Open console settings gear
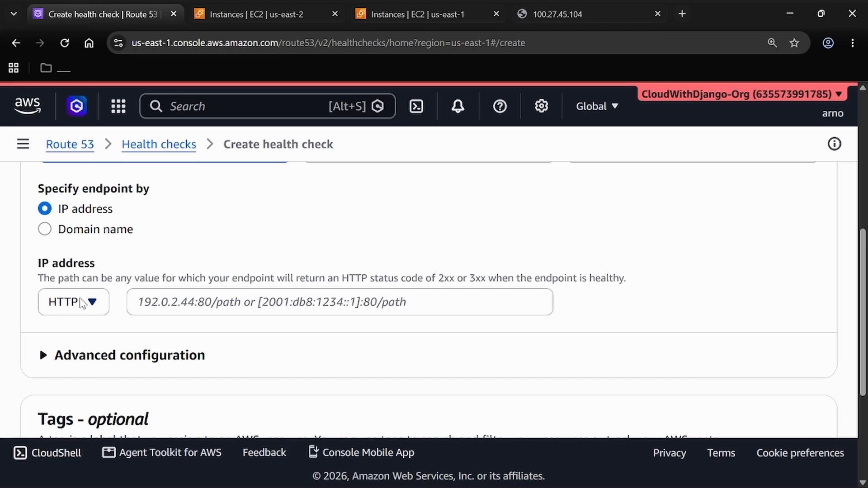This screenshot has height=488, width=868. pos(541,106)
